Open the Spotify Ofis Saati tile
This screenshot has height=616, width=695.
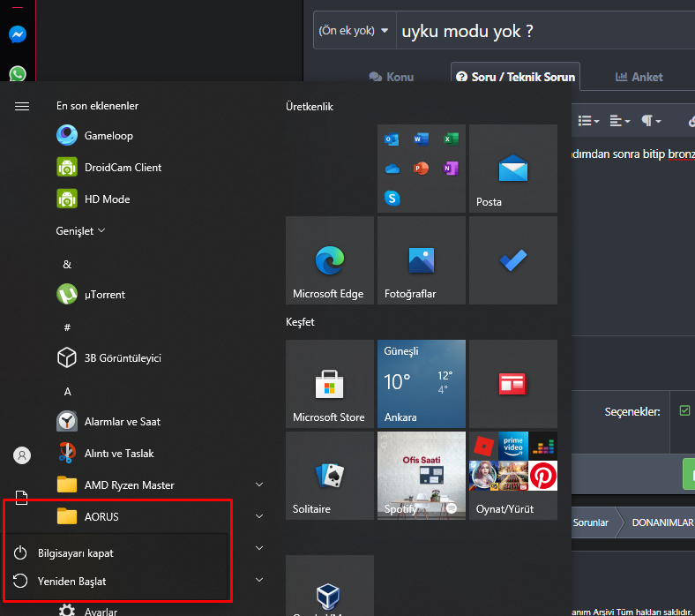click(421, 476)
